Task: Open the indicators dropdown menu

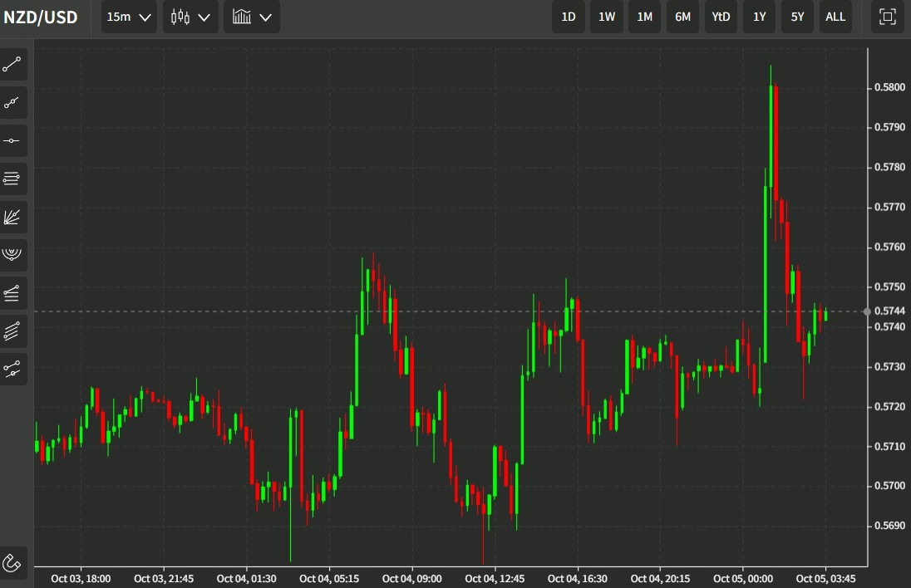Action: point(252,17)
